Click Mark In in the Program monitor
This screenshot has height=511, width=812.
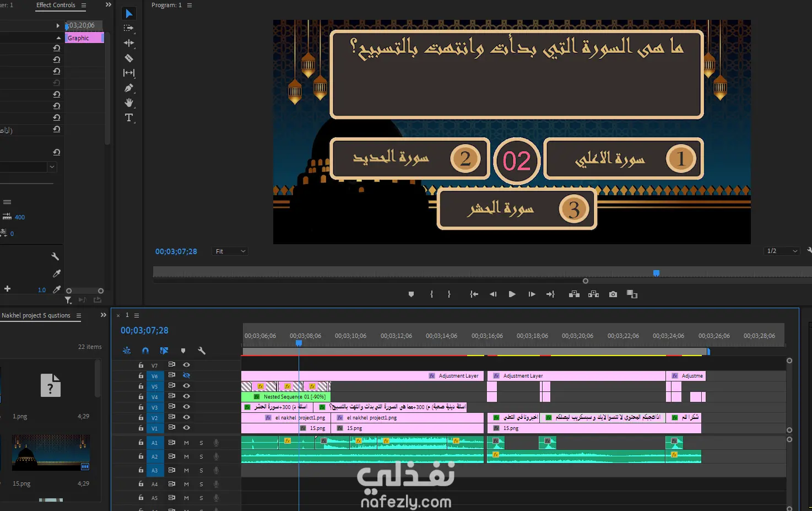[x=431, y=294]
